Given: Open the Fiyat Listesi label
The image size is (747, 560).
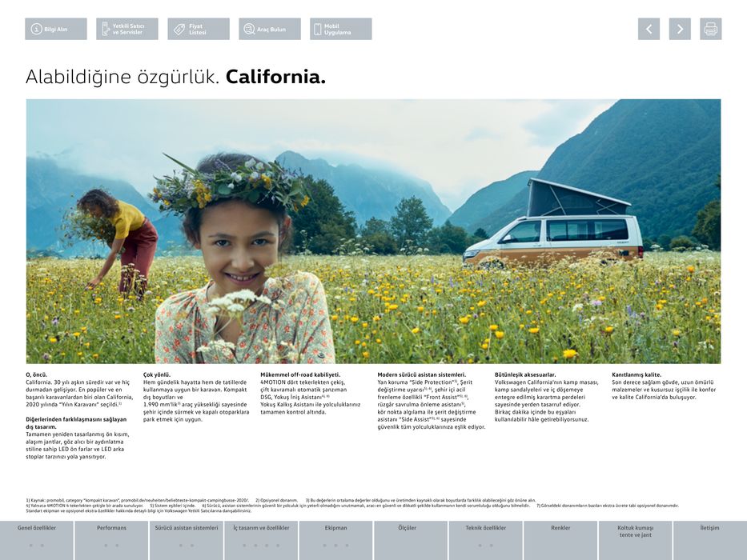Looking at the screenshot, I should tap(197, 29).
